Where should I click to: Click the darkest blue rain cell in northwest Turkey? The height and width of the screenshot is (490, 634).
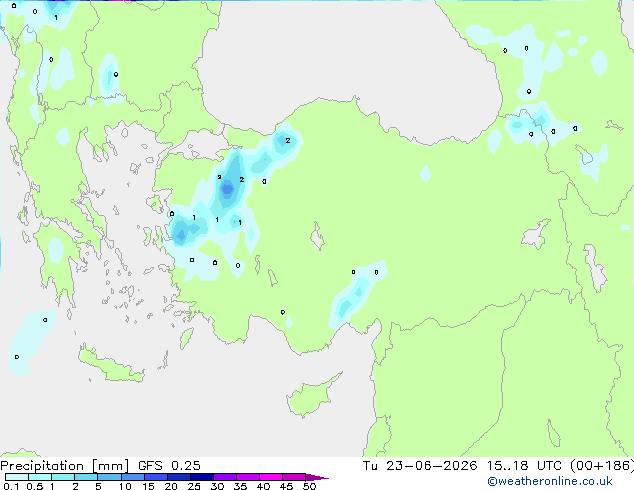point(228,189)
